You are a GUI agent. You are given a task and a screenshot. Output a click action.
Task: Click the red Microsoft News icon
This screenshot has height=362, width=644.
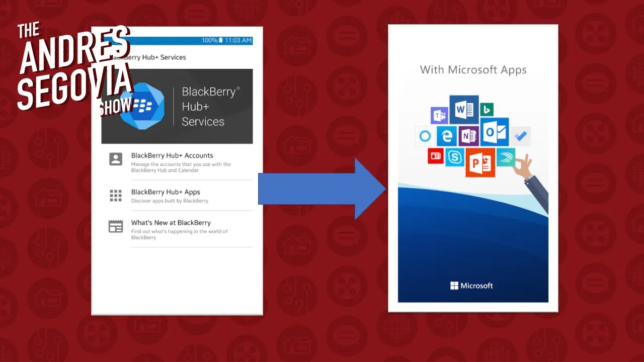435,156
